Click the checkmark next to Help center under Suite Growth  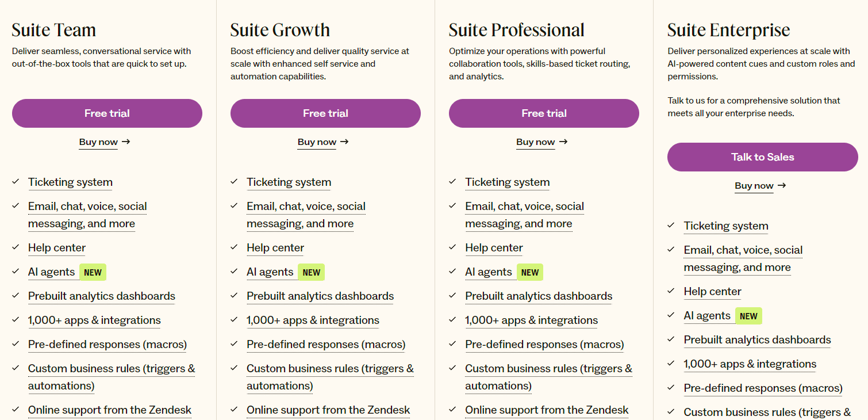tap(234, 247)
